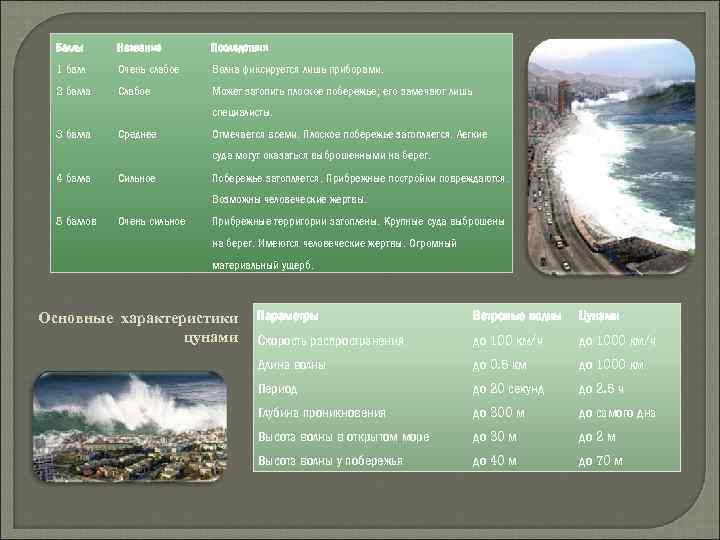Select the 'Ветровые волны' column header
The width and height of the screenshot is (720, 540).
click(517, 316)
